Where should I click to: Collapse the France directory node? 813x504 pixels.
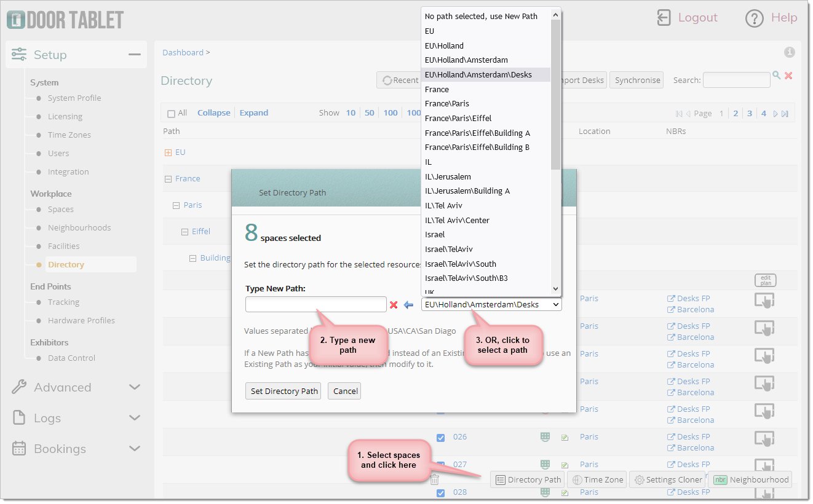[x=168, y=179]
